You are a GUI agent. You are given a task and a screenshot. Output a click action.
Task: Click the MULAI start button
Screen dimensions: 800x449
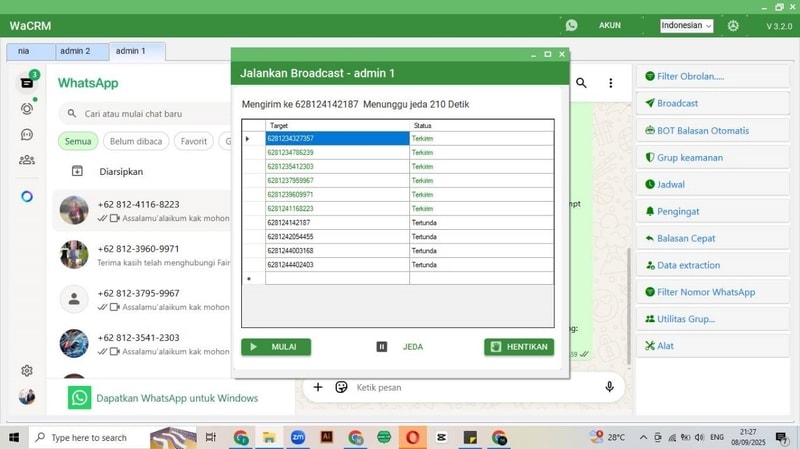[276, 347]
